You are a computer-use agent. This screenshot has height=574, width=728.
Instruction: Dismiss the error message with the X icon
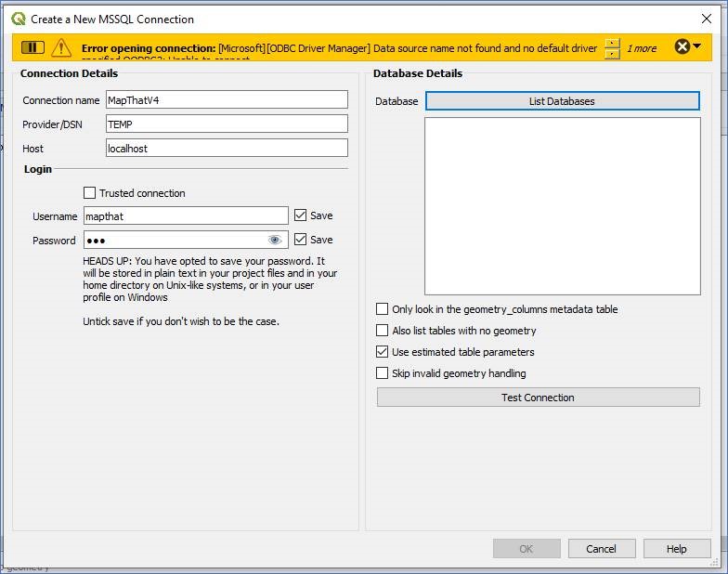(682, 46)
